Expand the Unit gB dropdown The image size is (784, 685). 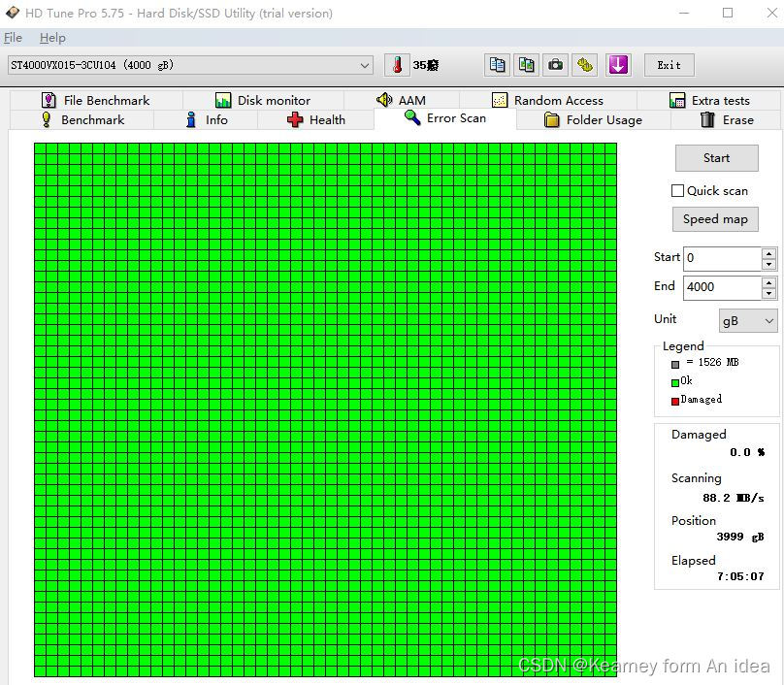[748, 320]
